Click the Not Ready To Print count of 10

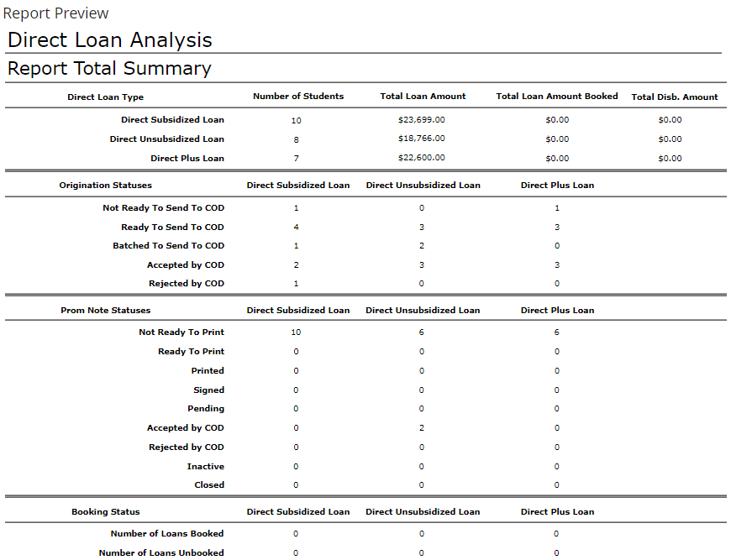(296, 332)
